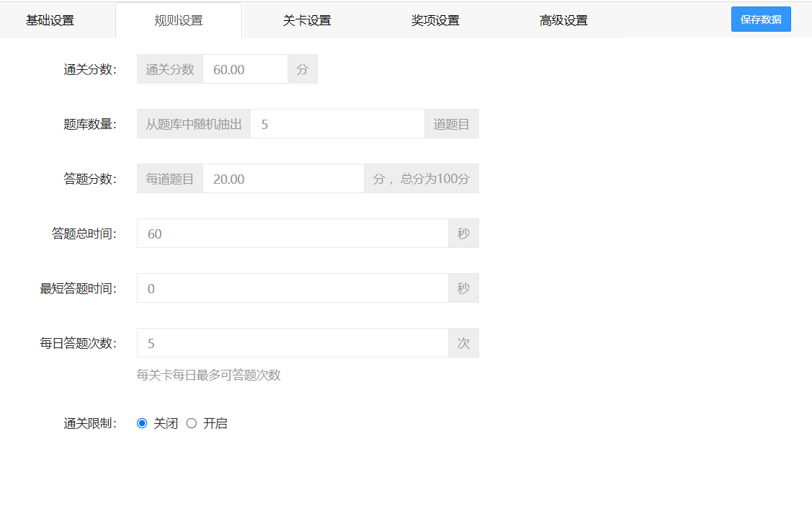Click the 次 suffix of 每日答题次数
The height and width of the screenshot is (506, 812).
(x=463, y=343)
